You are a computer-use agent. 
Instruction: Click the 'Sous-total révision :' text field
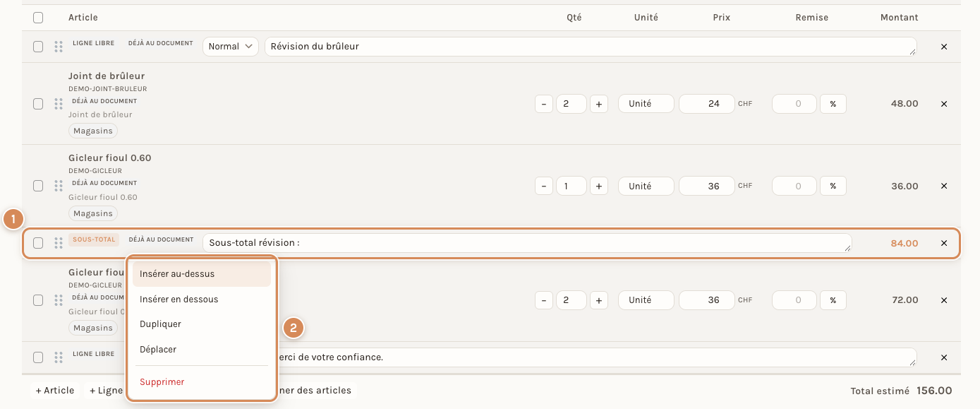point(527,243)
